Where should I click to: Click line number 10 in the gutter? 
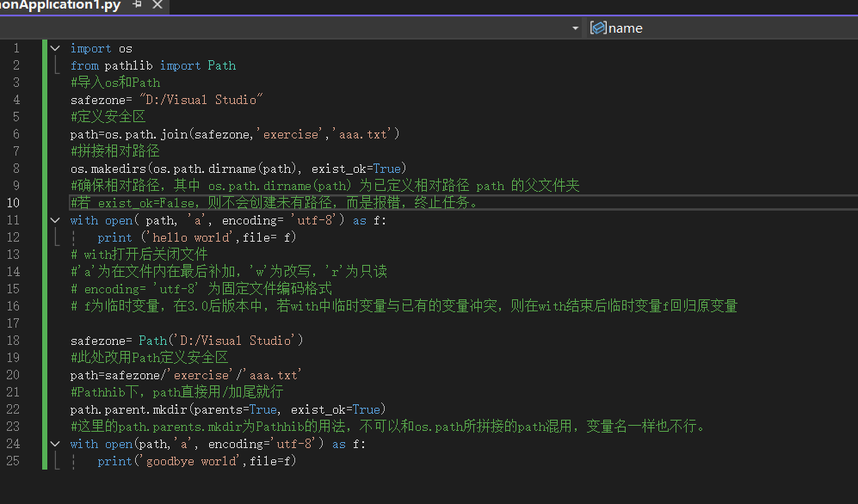[x=15, y=203]
